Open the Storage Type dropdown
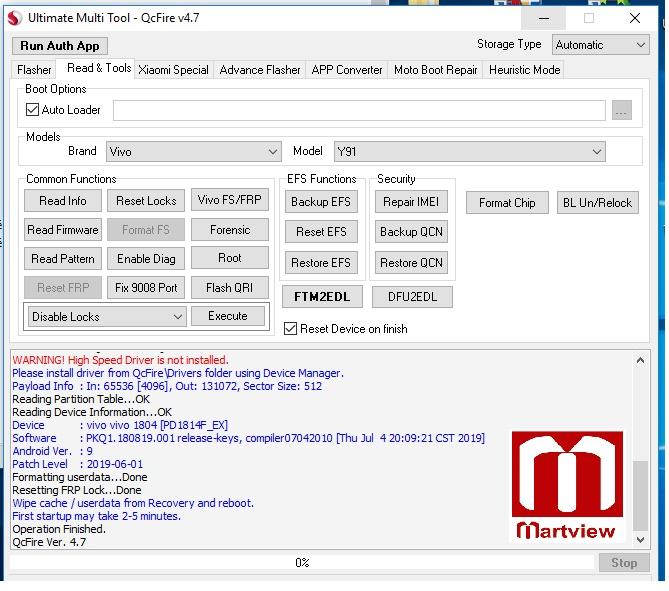Screen dimensions: 669x591 tap(600, 45)
